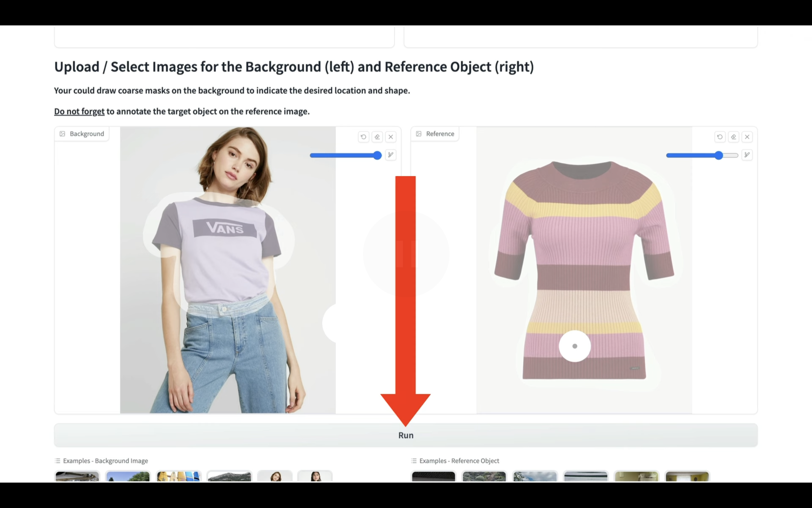
Task: Click the Run button
Action: [406, 435]
